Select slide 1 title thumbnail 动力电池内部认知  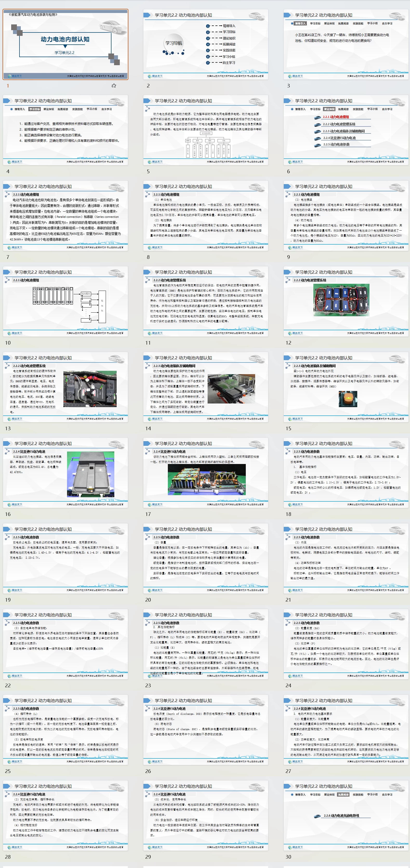65,44
